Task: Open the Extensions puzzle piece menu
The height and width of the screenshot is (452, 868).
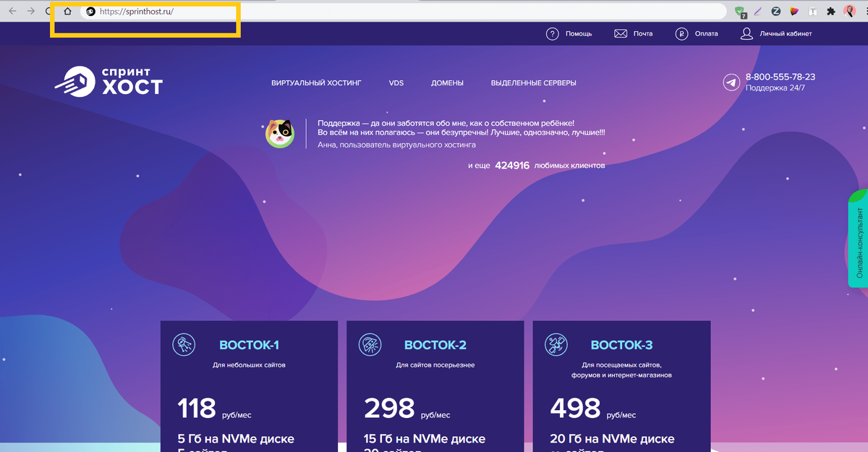Action: point(831,12)
